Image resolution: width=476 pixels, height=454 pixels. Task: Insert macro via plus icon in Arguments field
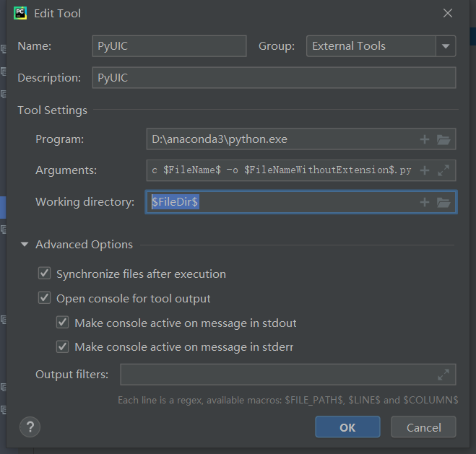pyautogui.click(x=425, y=170)
